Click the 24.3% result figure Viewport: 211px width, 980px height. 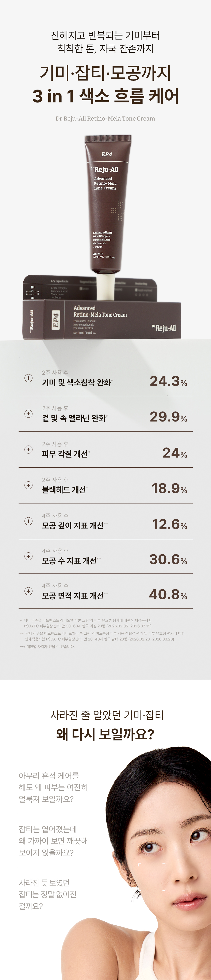[x=168, y=381]
